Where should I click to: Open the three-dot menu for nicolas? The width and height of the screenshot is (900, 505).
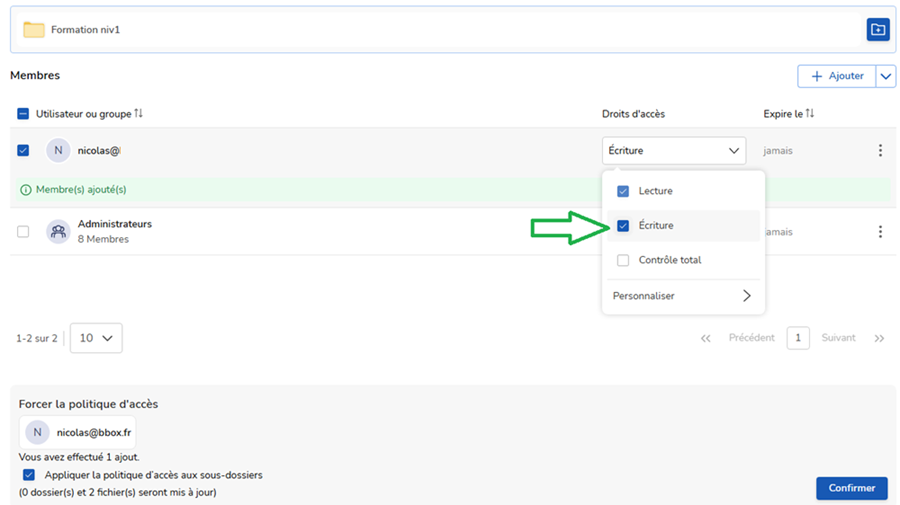[x=880, y=151]
